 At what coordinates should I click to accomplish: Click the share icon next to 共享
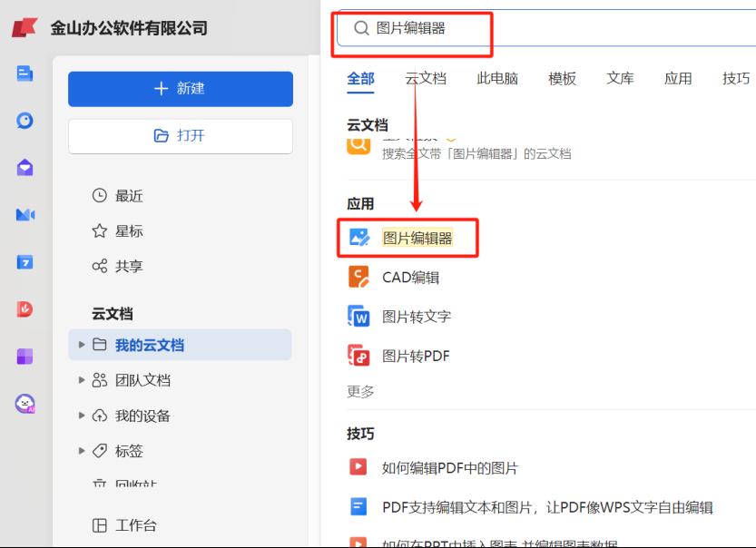[x=99, y=266]
